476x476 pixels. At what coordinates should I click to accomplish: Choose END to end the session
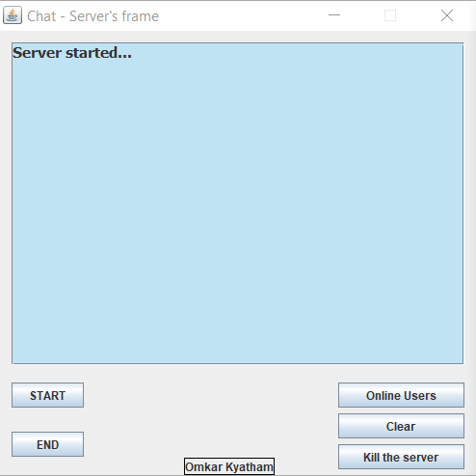coord(48,444)
